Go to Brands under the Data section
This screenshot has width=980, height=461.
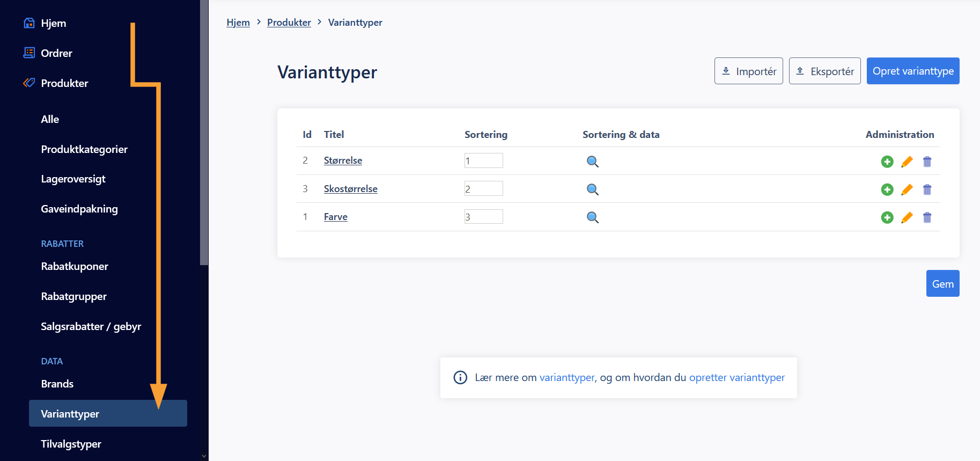pyautogui.click(x=57, y=384)
